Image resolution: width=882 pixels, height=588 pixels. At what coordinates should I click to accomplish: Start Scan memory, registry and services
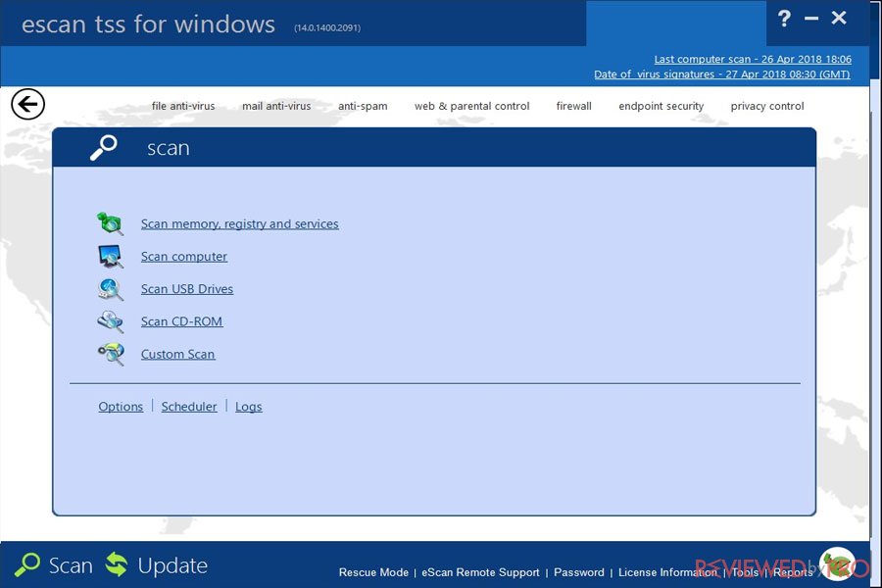(240, 224)
